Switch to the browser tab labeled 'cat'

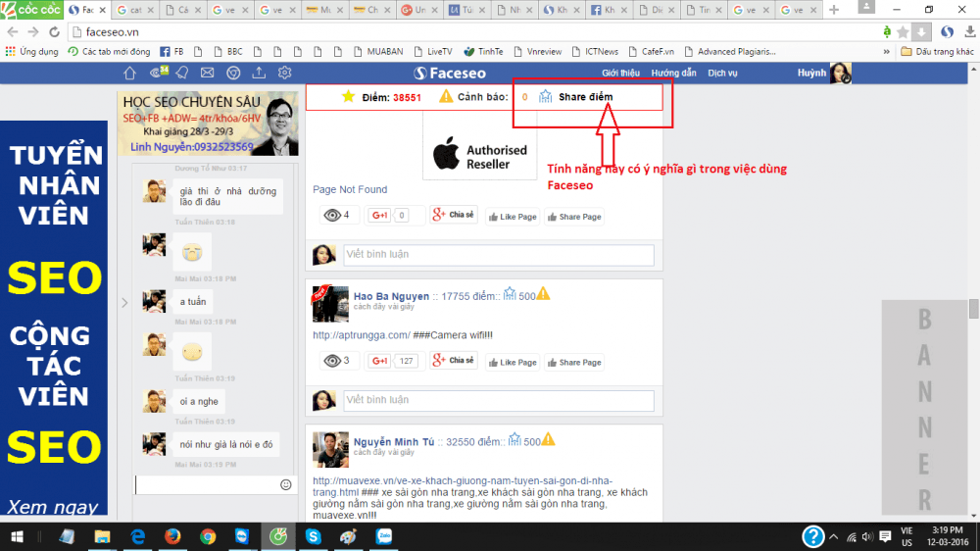point(135,10)
